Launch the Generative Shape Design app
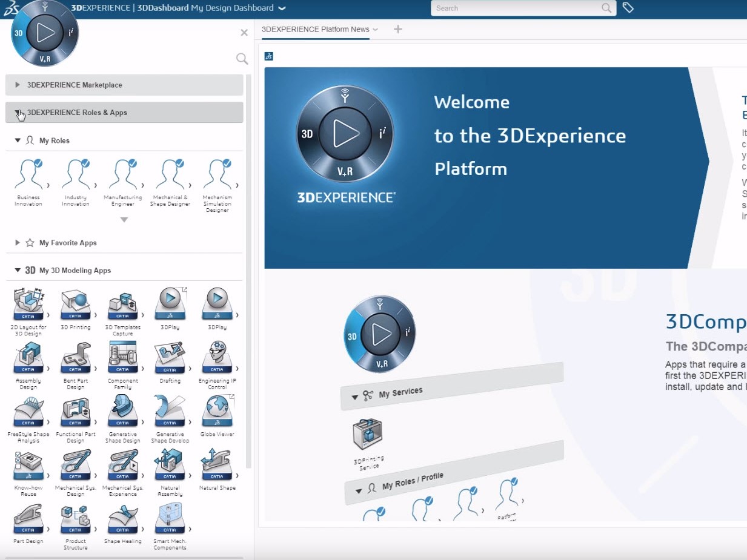This screenshot has height=560, width=747. 123,411
